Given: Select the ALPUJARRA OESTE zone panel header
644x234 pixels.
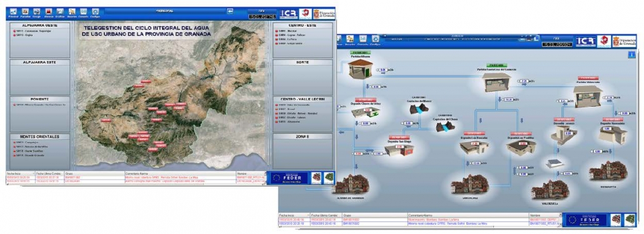Looking at the screenshot, I should point(40,25).
